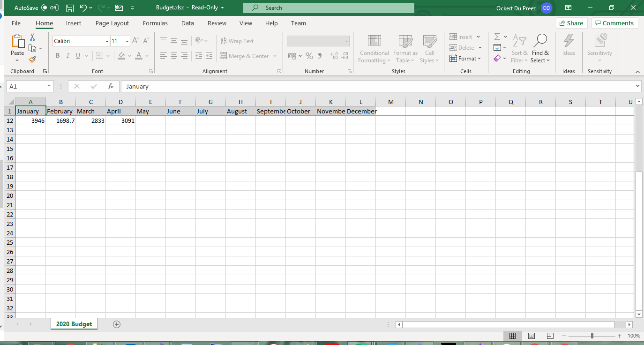This screenshot has width=644, height=345.
Task: Toggle Center horizontal alignment
Action: [x=174, y=56]
